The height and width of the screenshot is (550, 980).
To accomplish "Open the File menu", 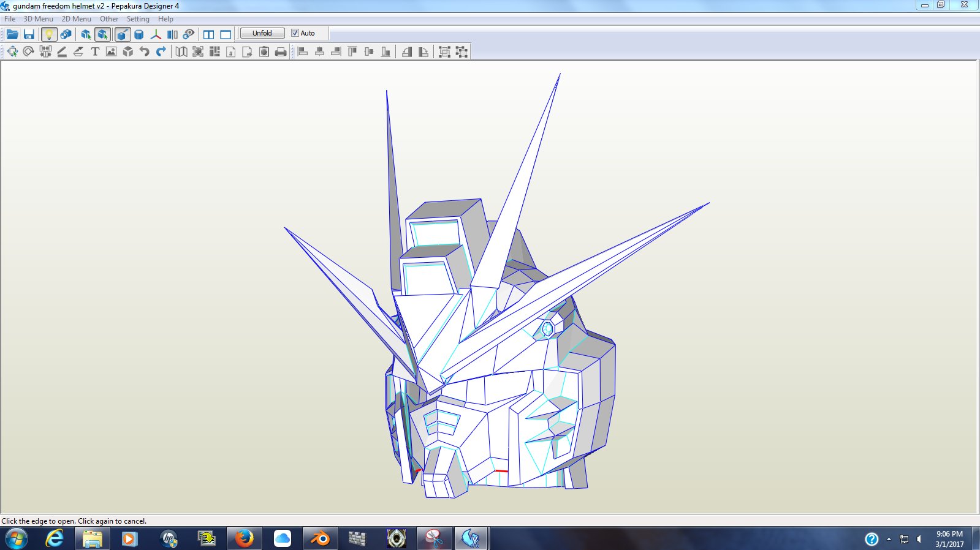I will pyautogui.click(x=10, y=19).
